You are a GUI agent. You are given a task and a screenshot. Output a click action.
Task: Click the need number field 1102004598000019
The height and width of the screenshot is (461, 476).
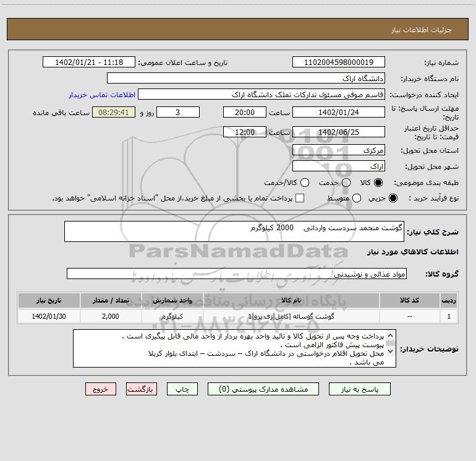(339, 62)
